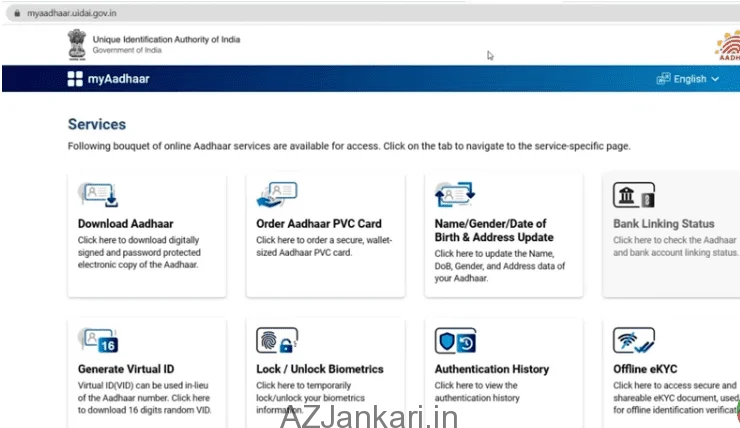Screen dimensions: 740x428
Task: Click the Authentication History shield icon
Action: coord(455,340)
